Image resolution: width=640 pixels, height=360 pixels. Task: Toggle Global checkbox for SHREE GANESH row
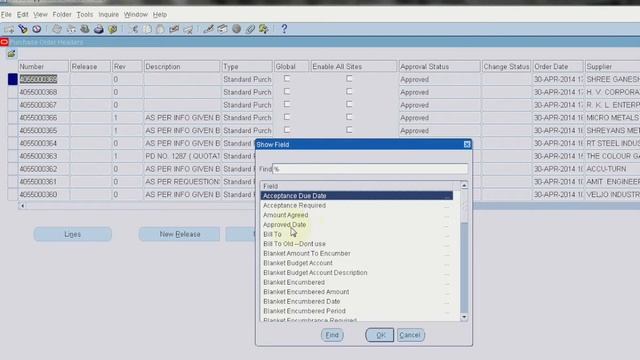287,78
